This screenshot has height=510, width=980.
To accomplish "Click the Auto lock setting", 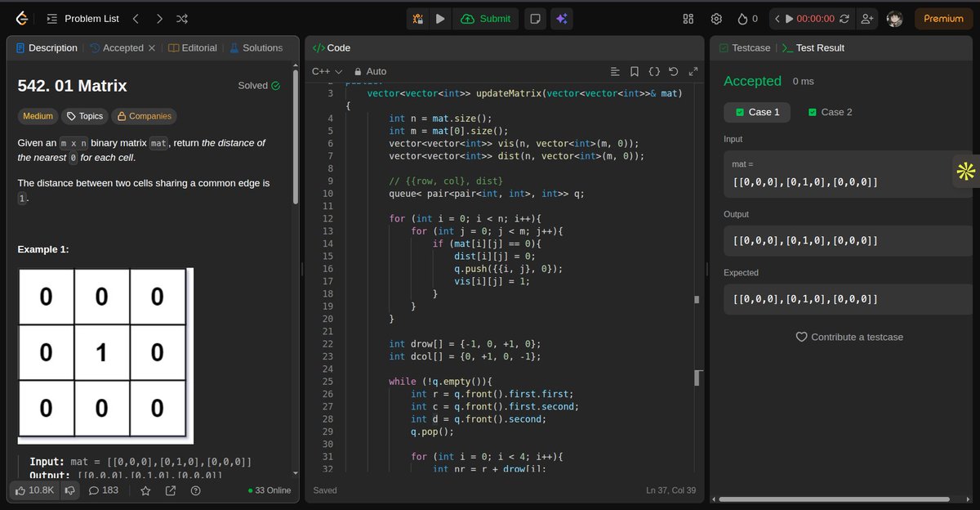I will point(370,71).
